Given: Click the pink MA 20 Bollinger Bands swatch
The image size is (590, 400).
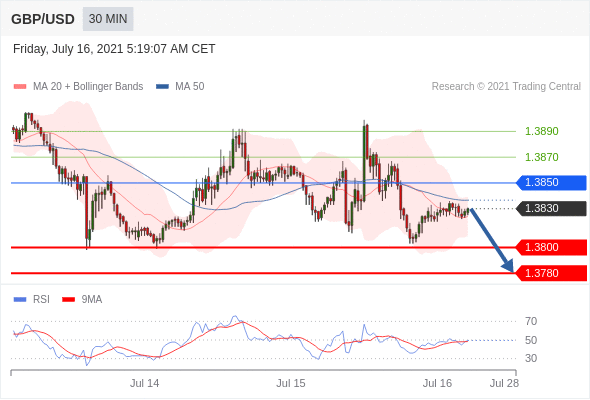Looking at the screenshot, I should coord(20,87).
